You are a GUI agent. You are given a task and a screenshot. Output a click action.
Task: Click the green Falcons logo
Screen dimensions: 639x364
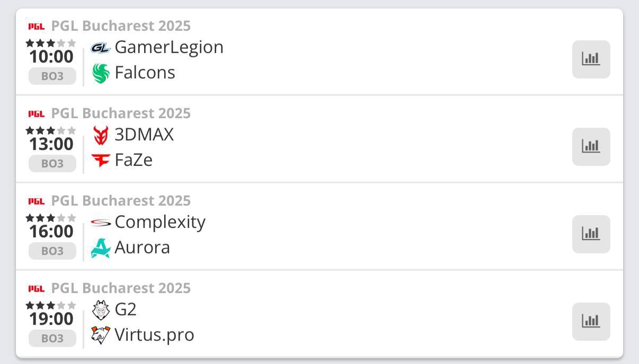click(101, 73)
